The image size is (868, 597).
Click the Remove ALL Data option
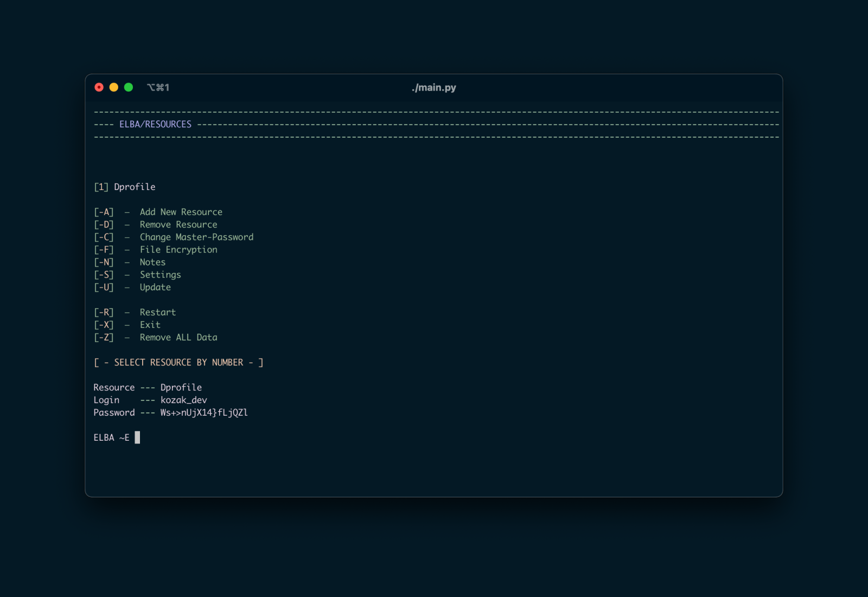click(x=178, y=338)
